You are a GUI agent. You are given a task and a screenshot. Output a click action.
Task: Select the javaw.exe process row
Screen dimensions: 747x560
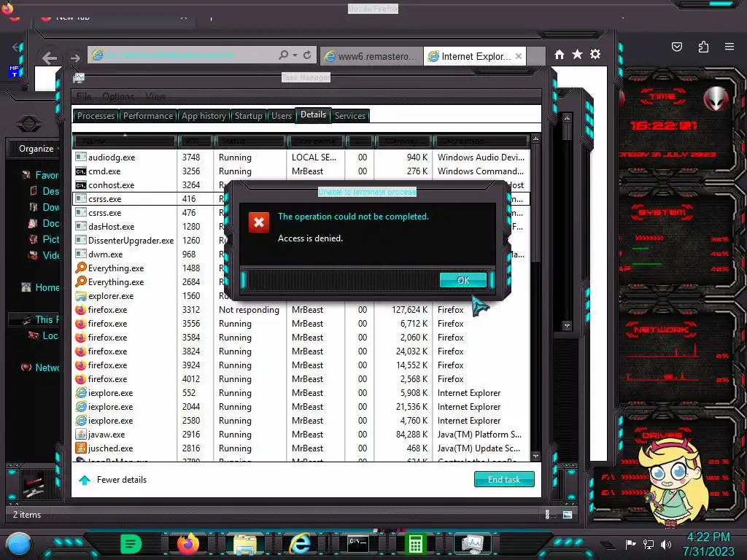pos(301,435)
